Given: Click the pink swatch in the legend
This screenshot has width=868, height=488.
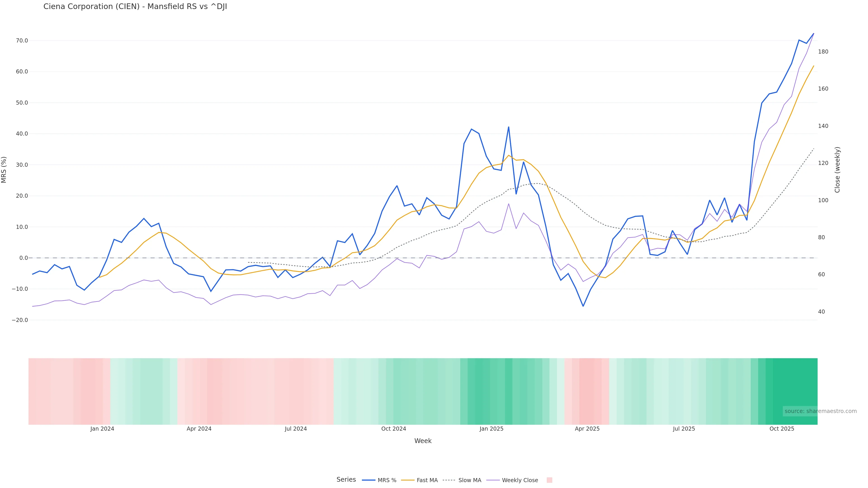Looking at the screenshot, I should [549, 480].
